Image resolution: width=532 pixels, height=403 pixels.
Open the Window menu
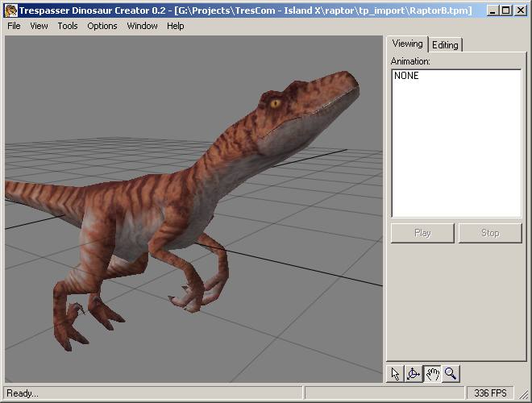pos(142,26)
